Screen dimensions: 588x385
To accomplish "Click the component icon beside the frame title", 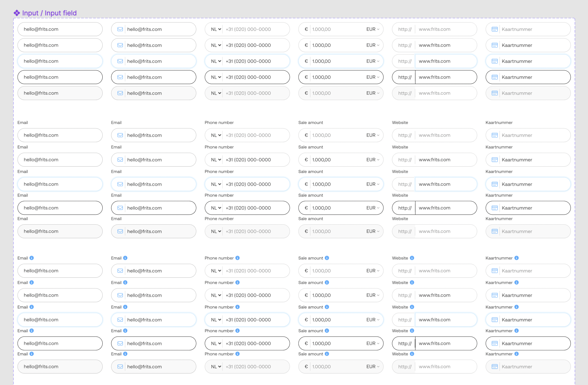I will (17, 13).
